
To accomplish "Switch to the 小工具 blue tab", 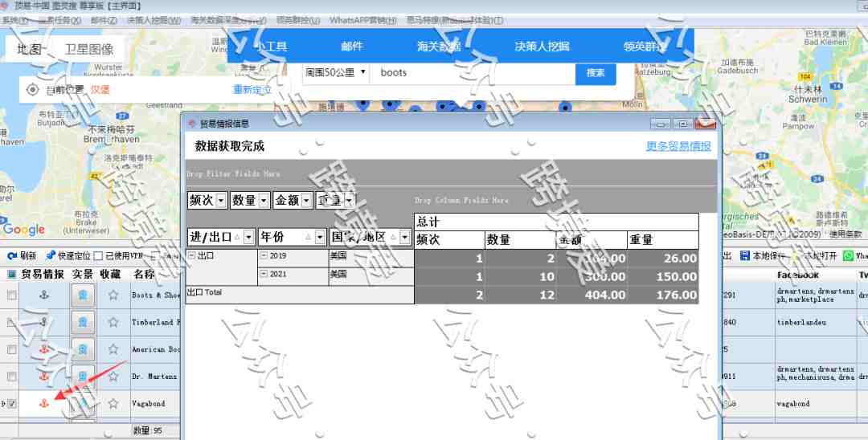I will click(x=272, y=47).
